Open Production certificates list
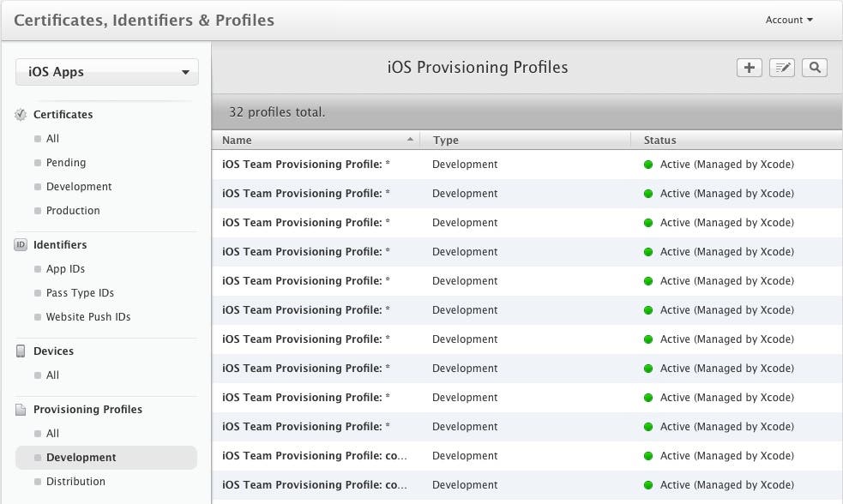Image resolution: width=843 pixels, height=504 pixels. [73, 211]
